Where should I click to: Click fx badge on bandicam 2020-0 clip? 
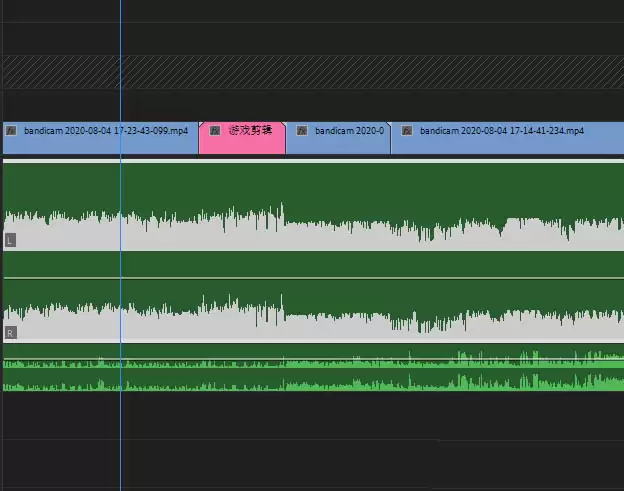[x=302, y=131]
